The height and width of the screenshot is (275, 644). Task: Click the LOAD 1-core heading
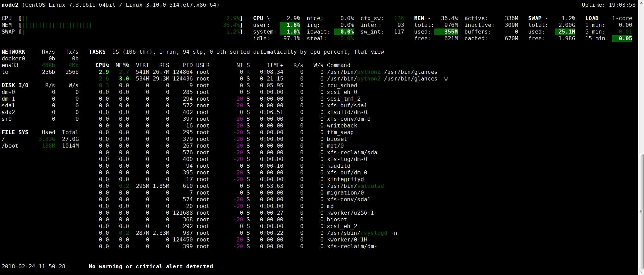click(609, 18)
